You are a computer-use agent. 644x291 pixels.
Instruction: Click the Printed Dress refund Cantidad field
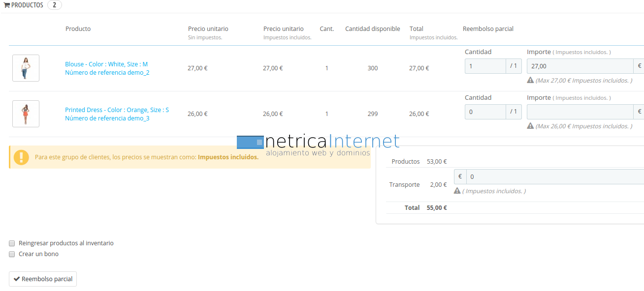click(485, 112)
